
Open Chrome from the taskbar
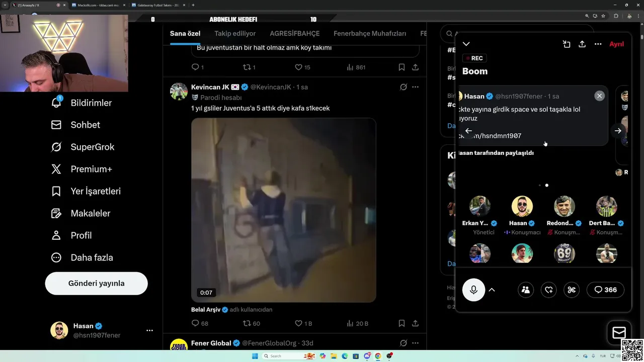tap(378, 356)
